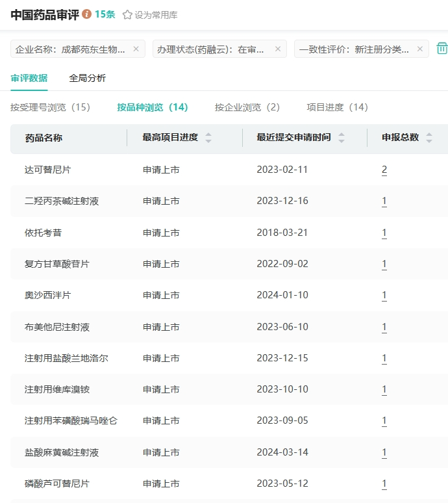Click drug name 复方甘草酸苷片
448x503 pixels.
click(x=56, y=264)
